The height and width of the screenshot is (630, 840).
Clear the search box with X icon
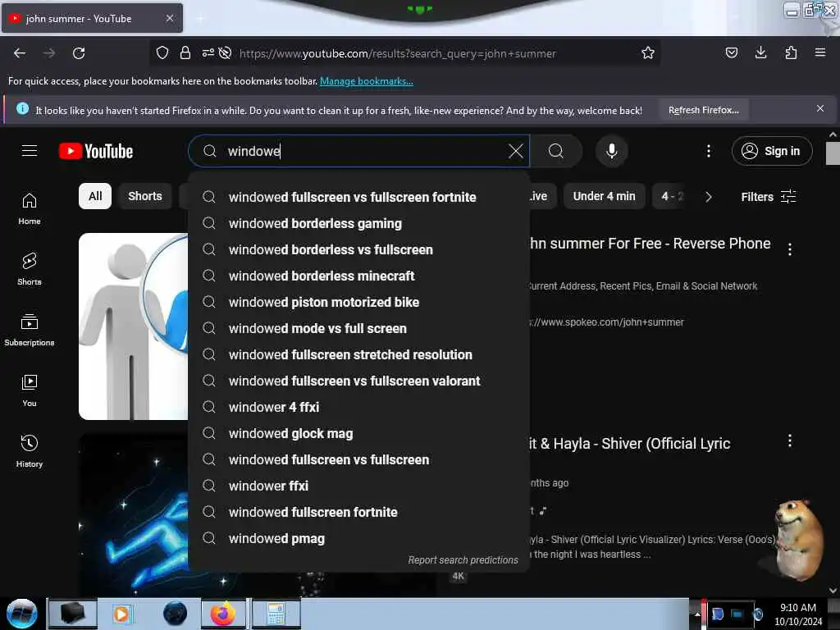(515, 151)
